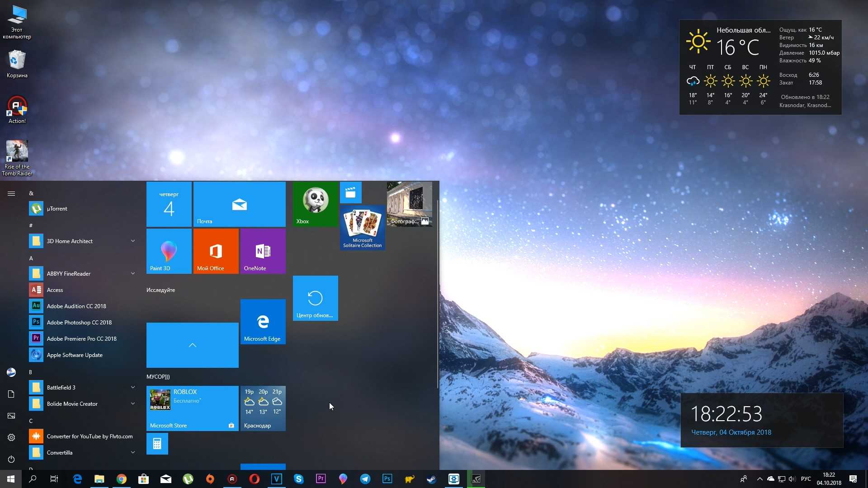The image size is (868, 488).
Task: Expand the Start menu hamburger button
Action: pos(11,194)
